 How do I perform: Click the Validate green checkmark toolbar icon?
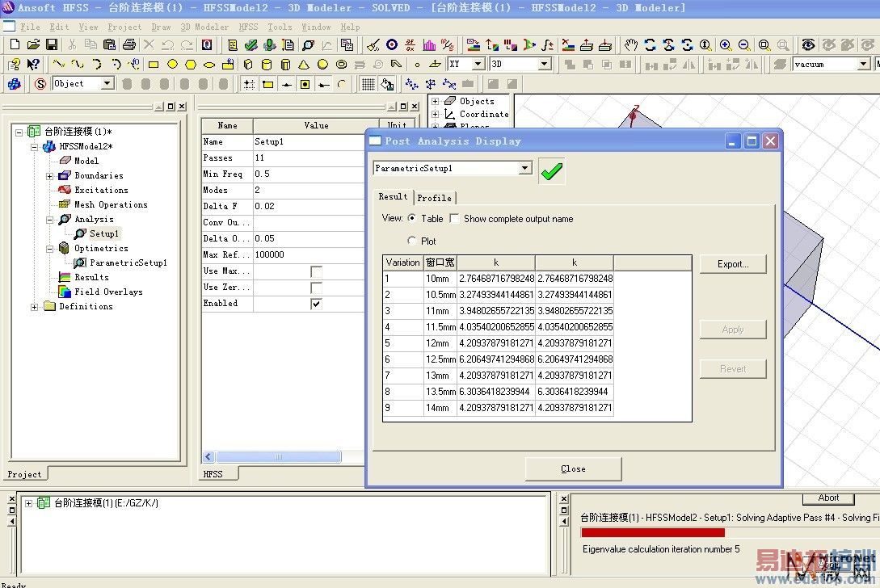251,45
